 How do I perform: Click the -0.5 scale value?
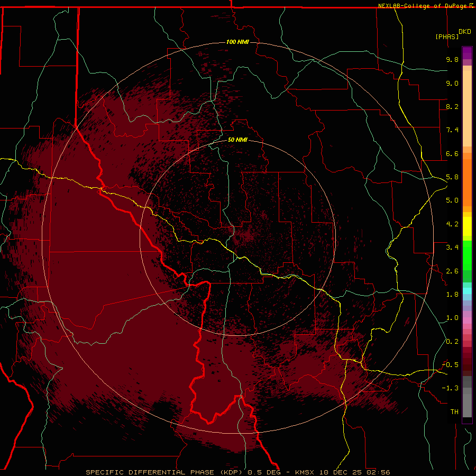(x=450, y=365)
